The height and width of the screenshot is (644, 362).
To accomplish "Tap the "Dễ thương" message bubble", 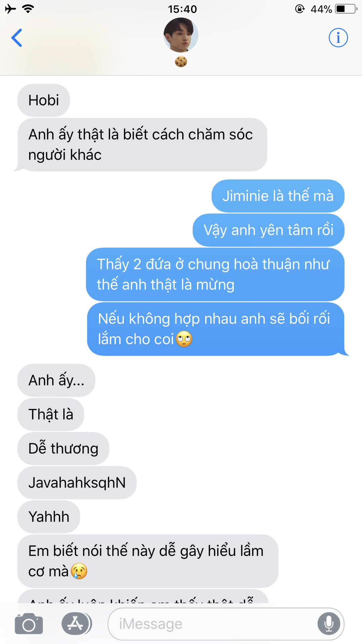I will 63,448.
